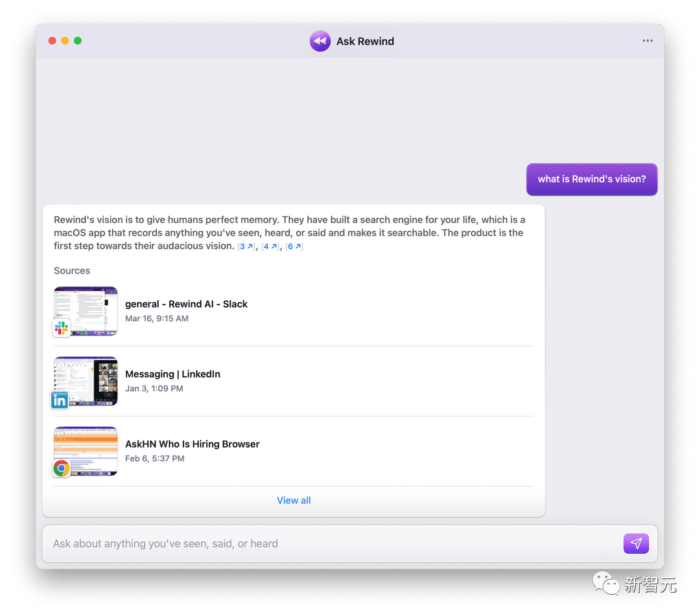Minimize the Ask Rewind window
The image size is (700, 616).
65,41
